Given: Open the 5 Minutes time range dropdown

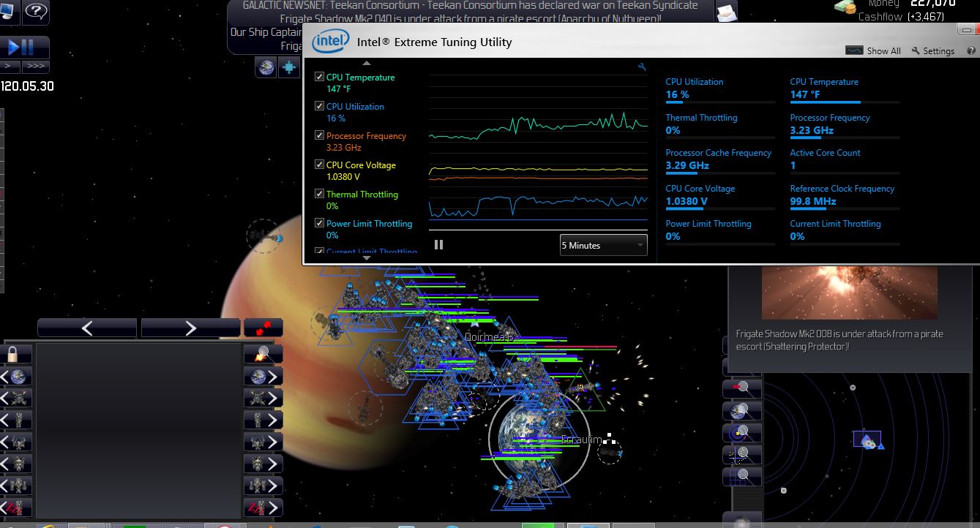Looking at the screenshot, I should tap(604, 245).
